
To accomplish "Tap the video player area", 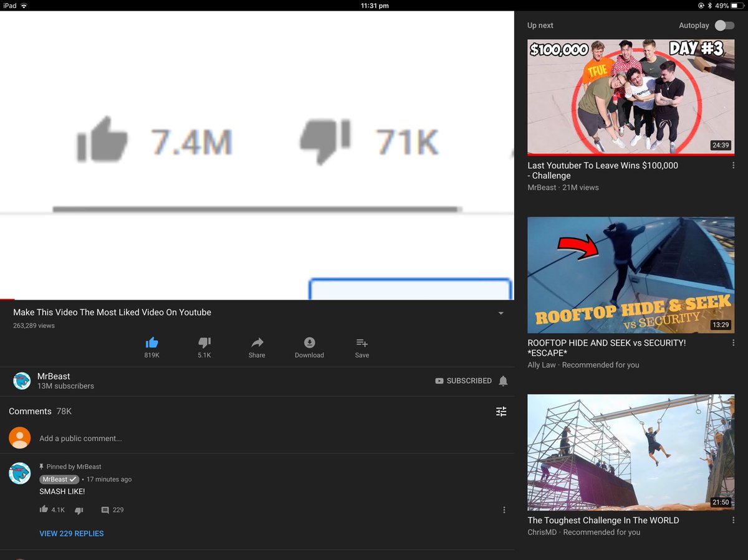I will tap(257, 155).
